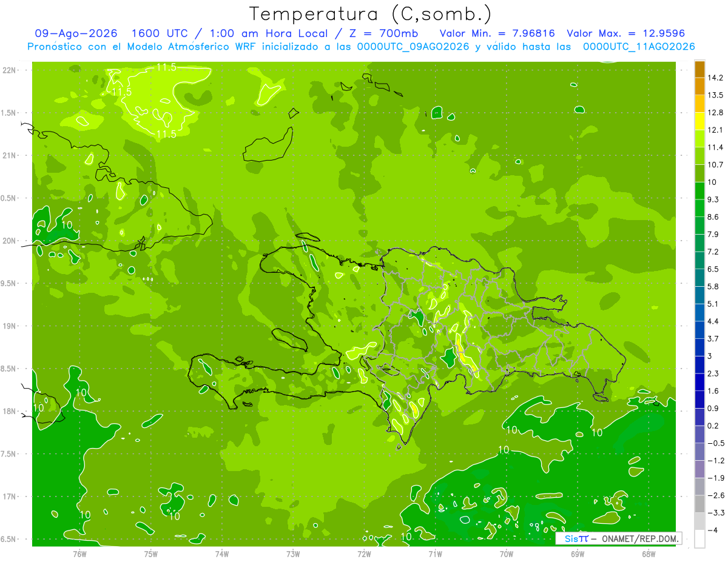Click the white swatch below -4
The width and height of the screenshot is (728, 562).
(x=699, y=539)
